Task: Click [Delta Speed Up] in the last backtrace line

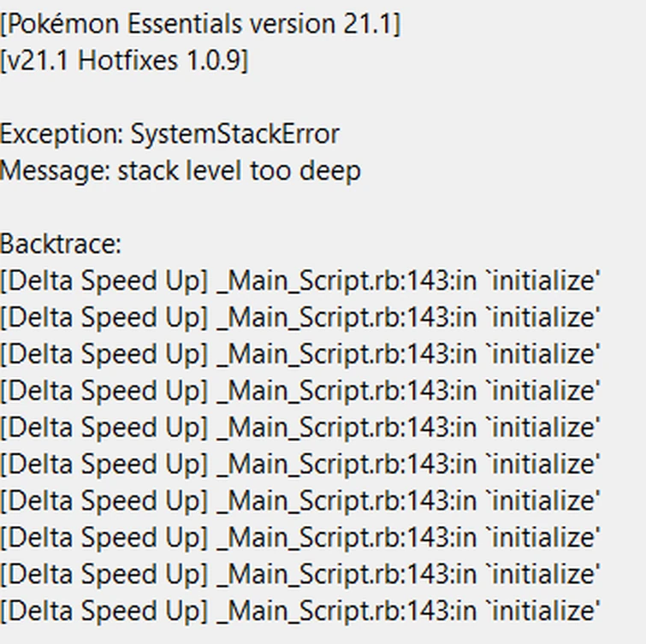Action: click(104, 612)
